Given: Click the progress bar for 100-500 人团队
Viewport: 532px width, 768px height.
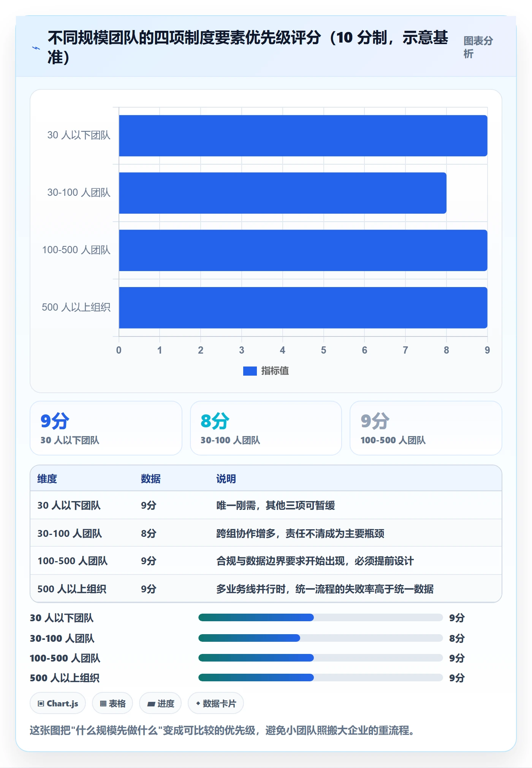Looking at the screenshot, I should (x=320, y=658).
